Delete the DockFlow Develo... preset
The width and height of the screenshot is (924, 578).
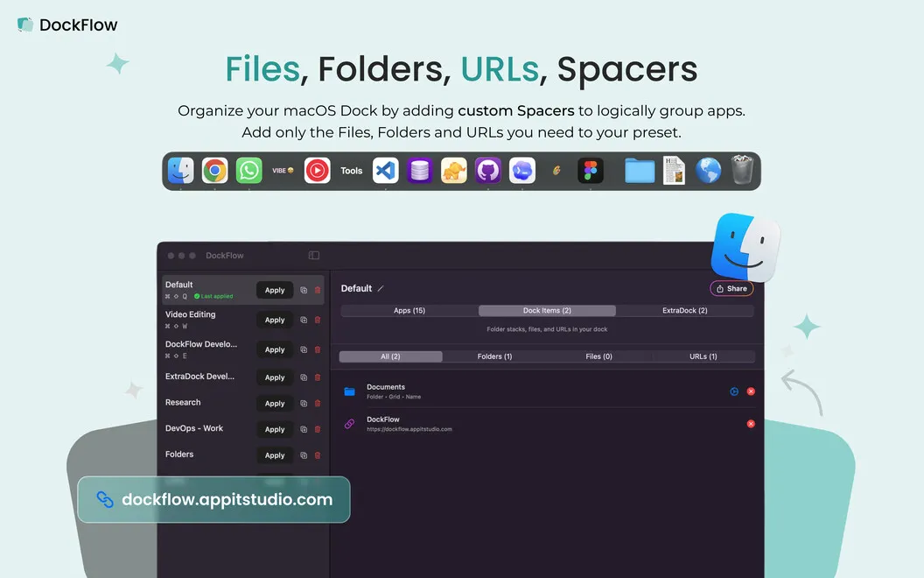click(x=318, y=349)
